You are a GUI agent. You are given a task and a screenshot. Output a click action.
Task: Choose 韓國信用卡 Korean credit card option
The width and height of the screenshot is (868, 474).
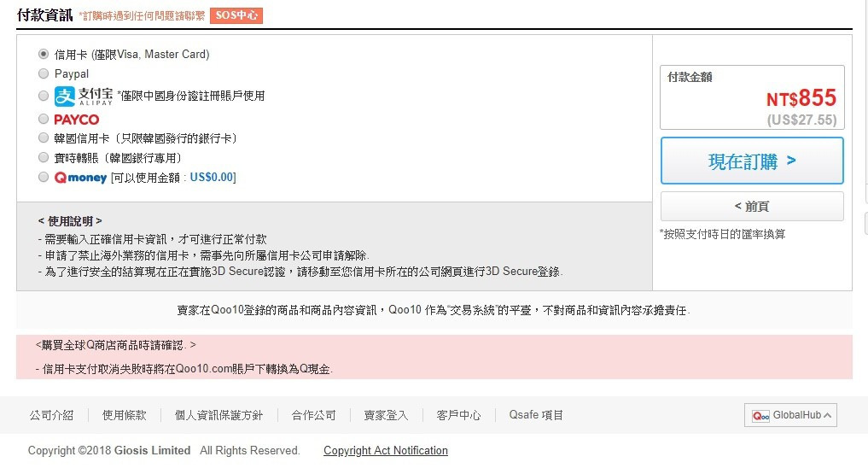pos(44,138)
